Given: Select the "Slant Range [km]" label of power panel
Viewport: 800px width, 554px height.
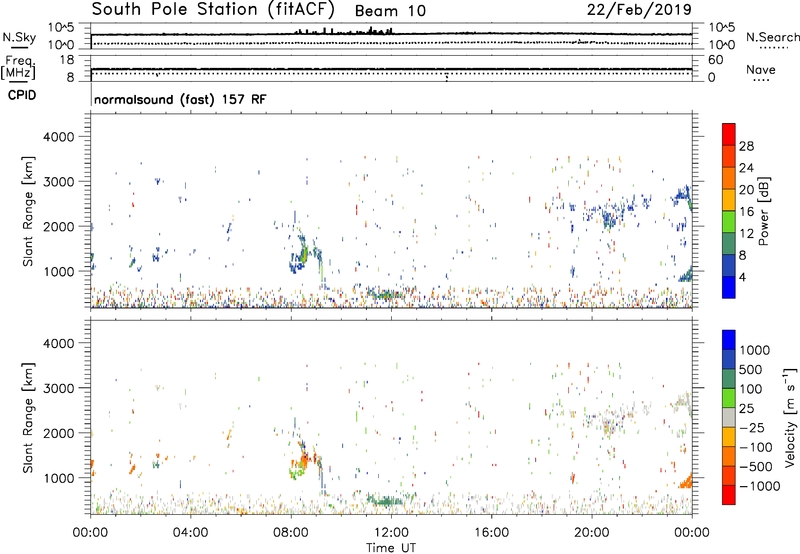Looking at the screenshot, I should (x=28, y=211).
